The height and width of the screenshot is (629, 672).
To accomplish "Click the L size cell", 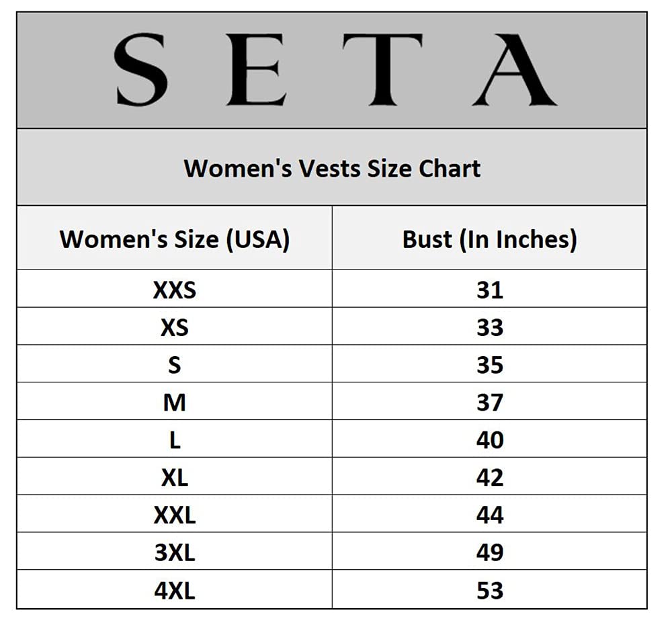I will tap(174, 440).
